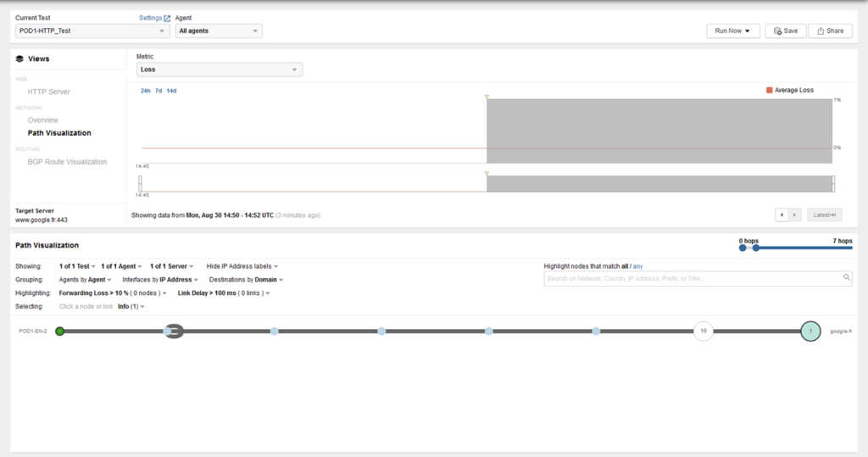This screenshot has width=868, height=457.
Task: Expand the All agents dropdown
Action: [219, 31]
